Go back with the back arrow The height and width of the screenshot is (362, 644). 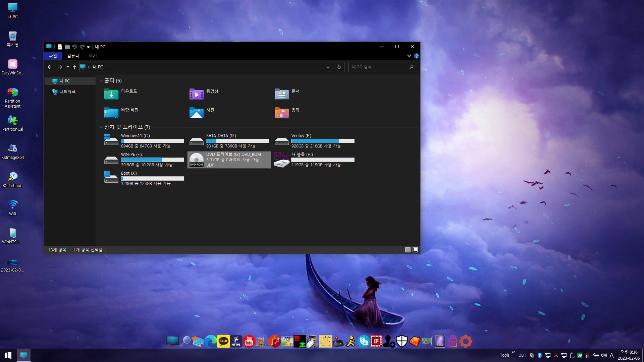click(50, 67)
